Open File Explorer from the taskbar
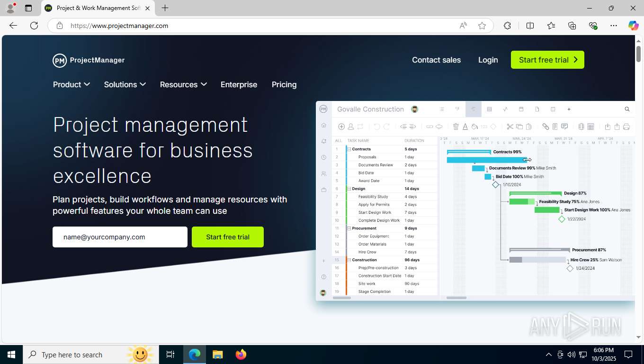This screenshot has height=364, width=644. (217, 355)
